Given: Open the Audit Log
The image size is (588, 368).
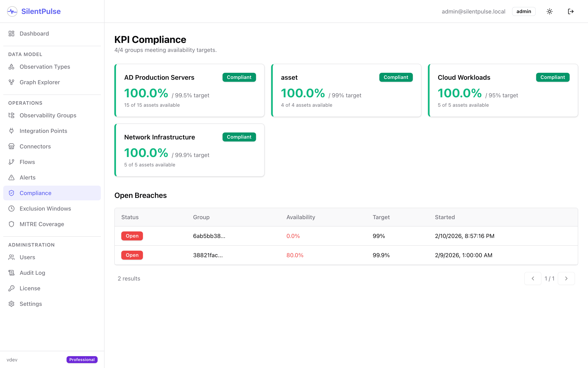Looking at the screenshot, I should 52,273.
